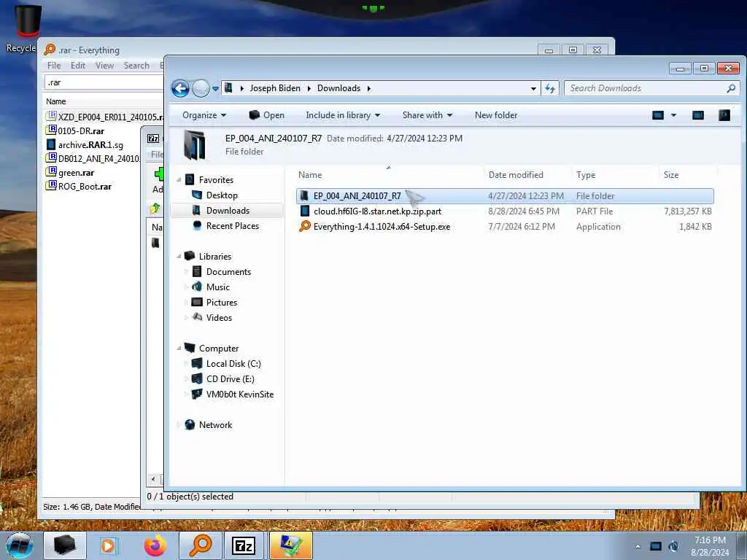Open File menu in Everything window
The height and width of the screenshot is (560, 747).
(54, 66)
